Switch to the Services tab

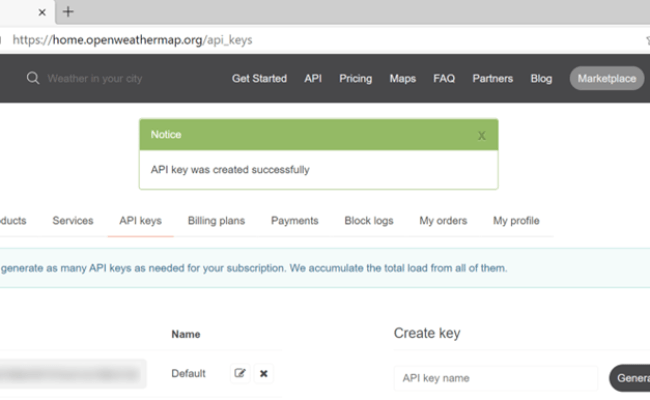(73, 221)
